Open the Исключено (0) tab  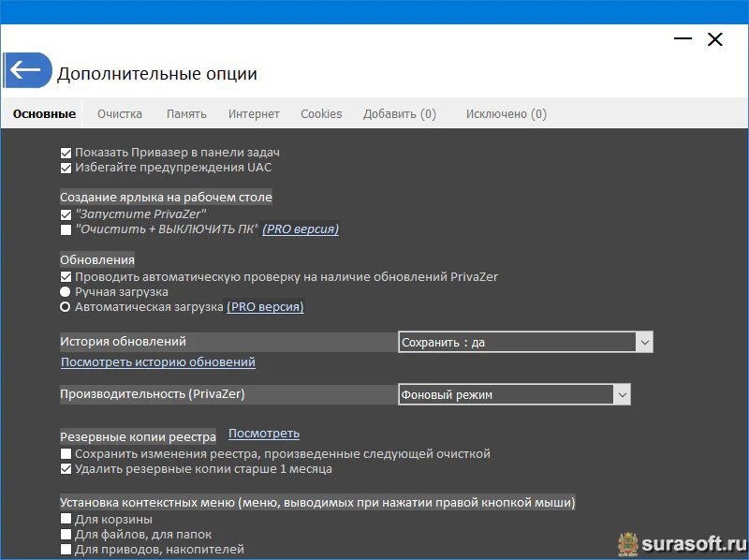(x=506, y=114)
